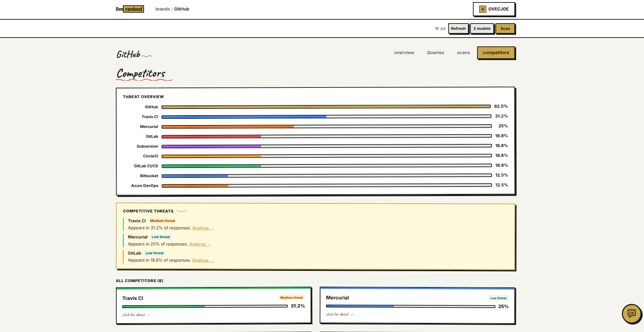Click the 62.5% value for GitHub
Viewport: 644px width, 332px height.
(x=501, y=106)
